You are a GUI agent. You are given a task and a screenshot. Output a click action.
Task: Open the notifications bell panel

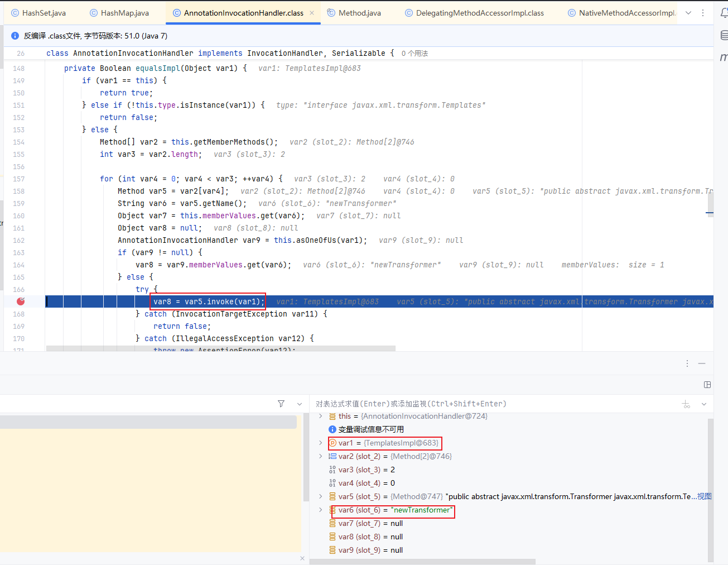tap(724, 13)
